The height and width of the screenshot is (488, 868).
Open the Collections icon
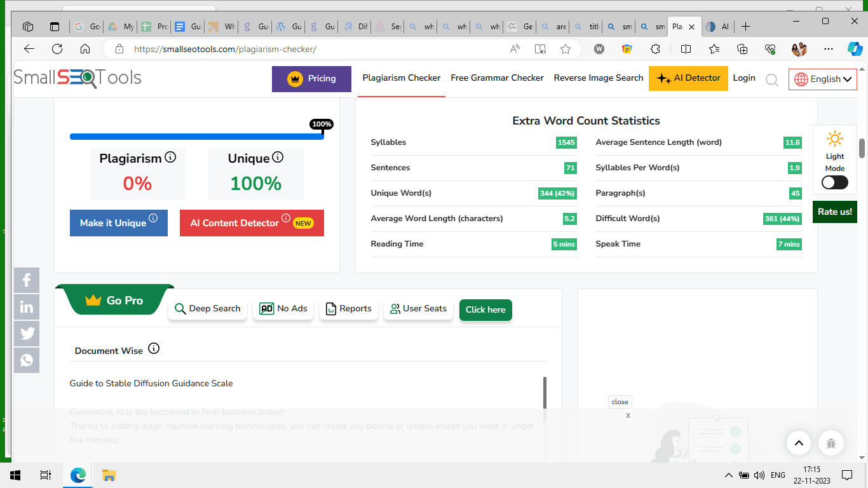[742, 49]
